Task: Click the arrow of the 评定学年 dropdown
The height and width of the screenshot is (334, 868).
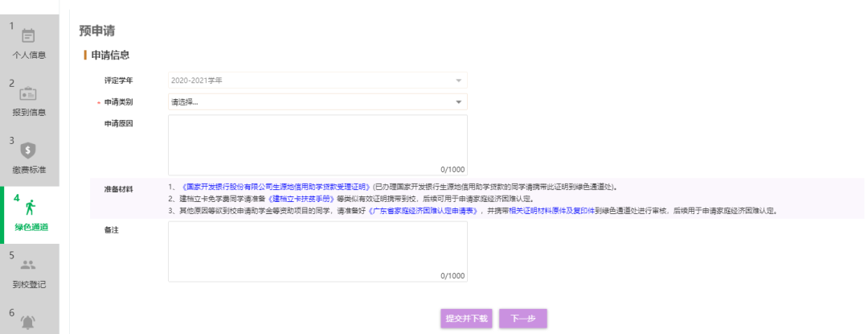Action: (x=458, y=80)
